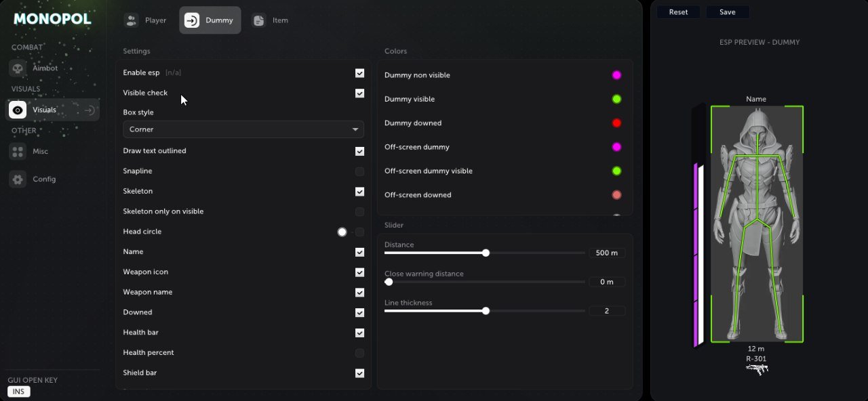Screen dimensions: 868x401
Task: Pick the Dummy visible green swatch
Action: pos(616,100)
